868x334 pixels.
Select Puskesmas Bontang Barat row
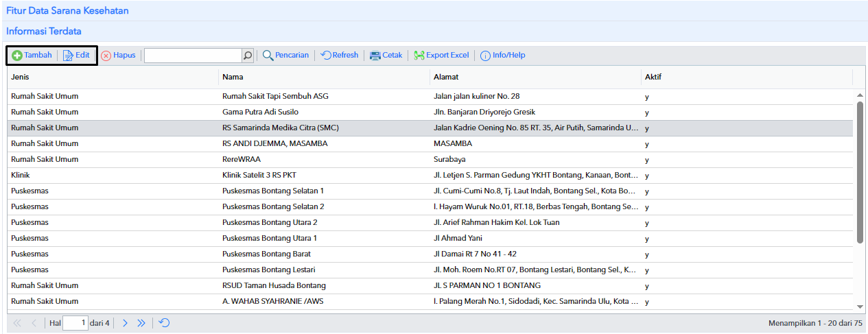coord(430,254)
